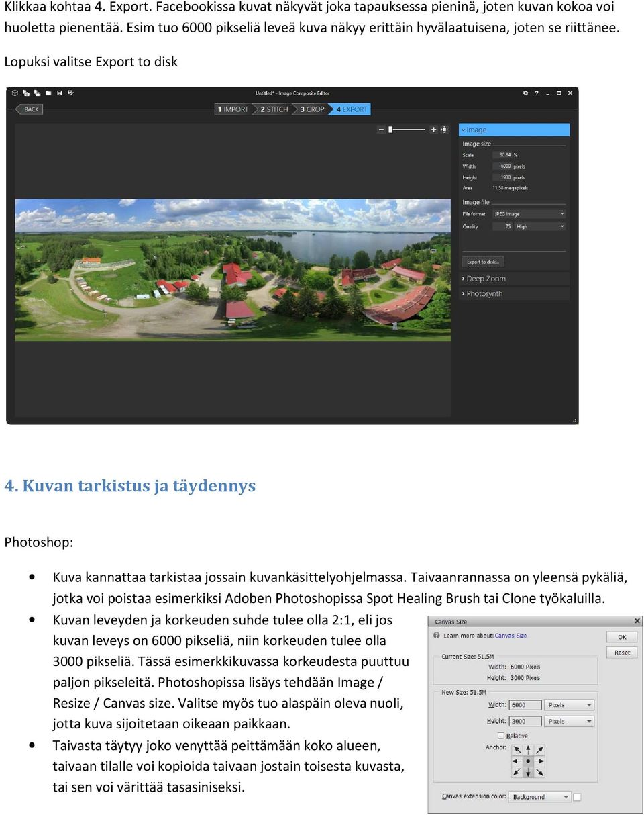This screenshot has width=644, height=815.
Task: Click the Reset button
Action: (x=622, y=653)
